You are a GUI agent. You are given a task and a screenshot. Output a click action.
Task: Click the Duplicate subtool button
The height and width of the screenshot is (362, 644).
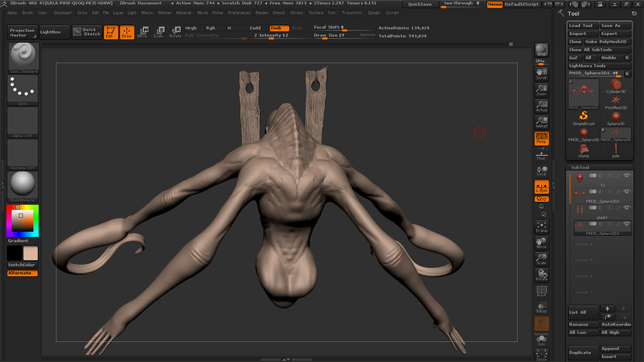coord(583,352)
